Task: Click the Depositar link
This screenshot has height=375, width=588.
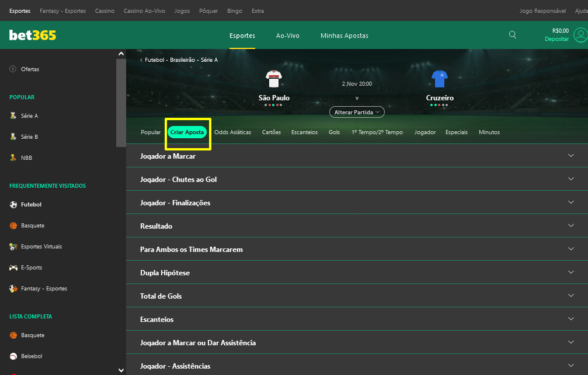Action: tap(556, 39)
